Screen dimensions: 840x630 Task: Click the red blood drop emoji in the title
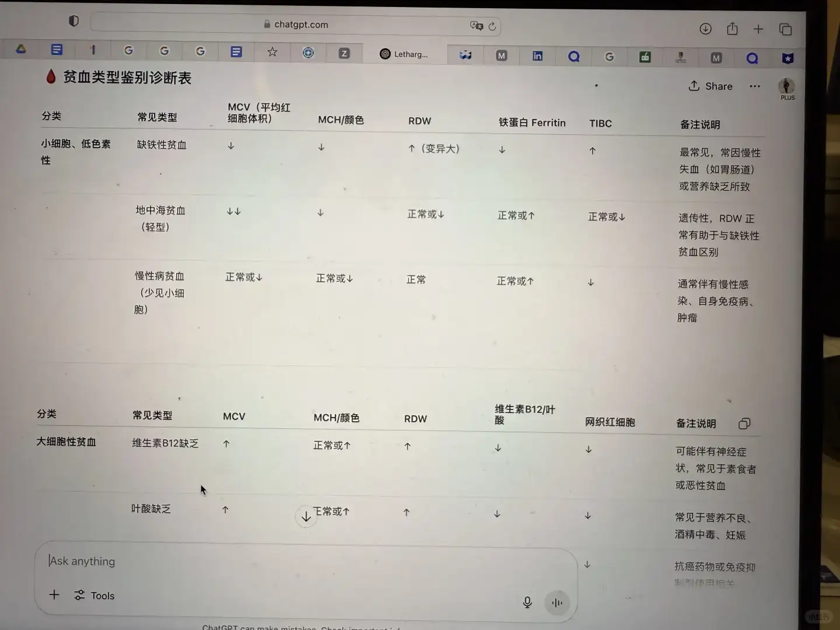click(51, 76)
